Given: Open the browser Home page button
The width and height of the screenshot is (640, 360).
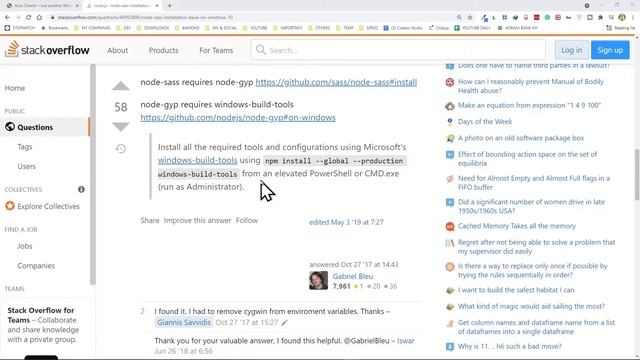Looking at the screenshot, I should click(x=39, y=17).
